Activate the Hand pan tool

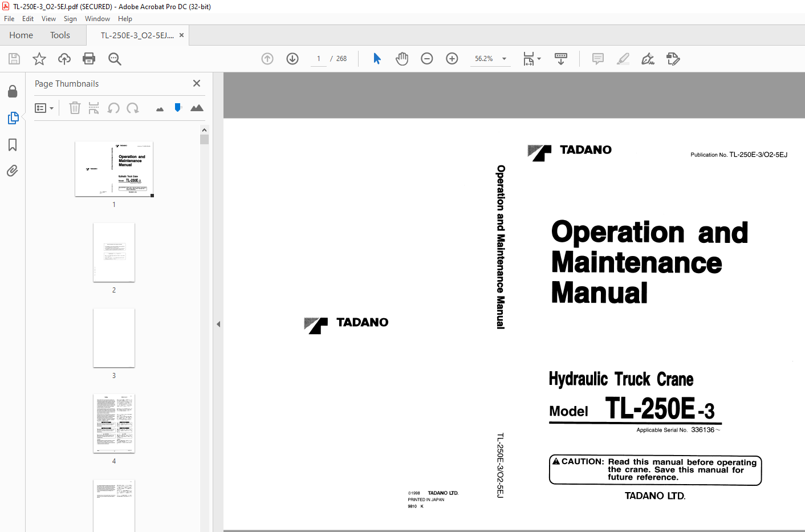pyautogui.click(x=402, y=59)
